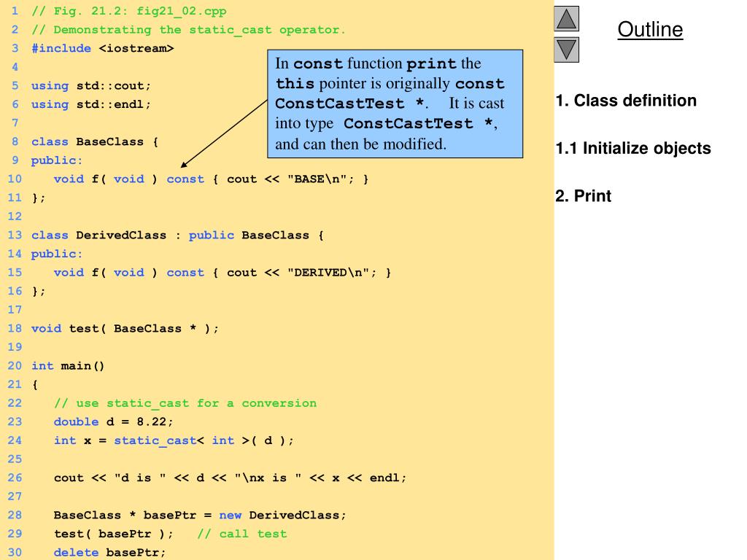Click the up arrow navigation icon

566,18
